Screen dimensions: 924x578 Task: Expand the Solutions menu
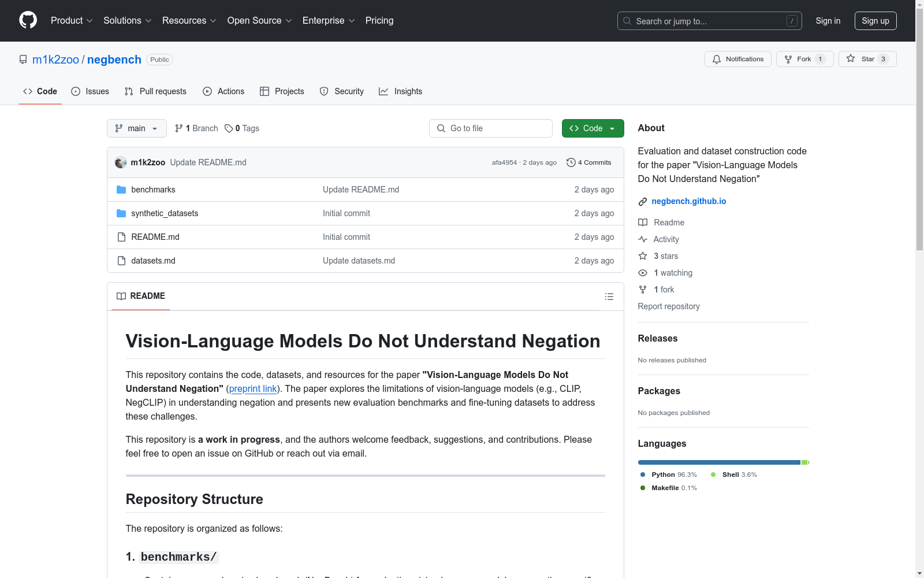point(128,21)
